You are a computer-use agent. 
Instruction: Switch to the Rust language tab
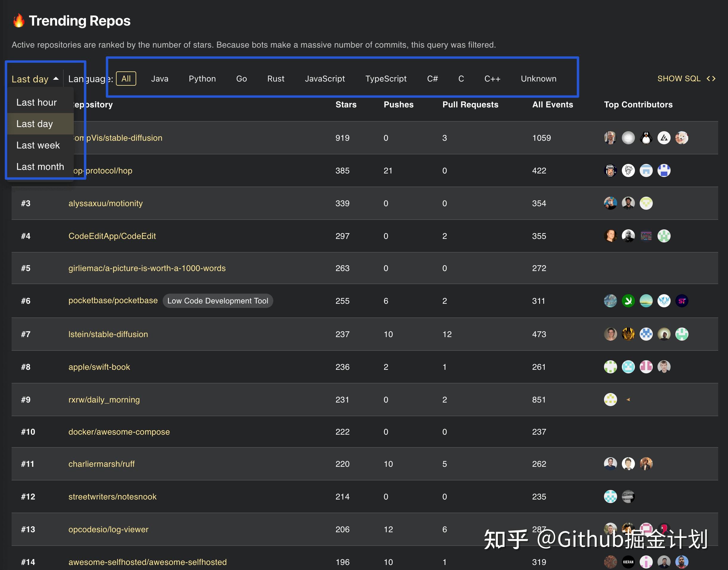tap(276, 79)
